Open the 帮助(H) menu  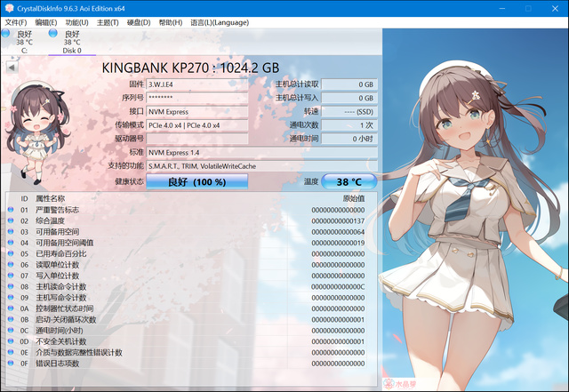tap(171, 22)
